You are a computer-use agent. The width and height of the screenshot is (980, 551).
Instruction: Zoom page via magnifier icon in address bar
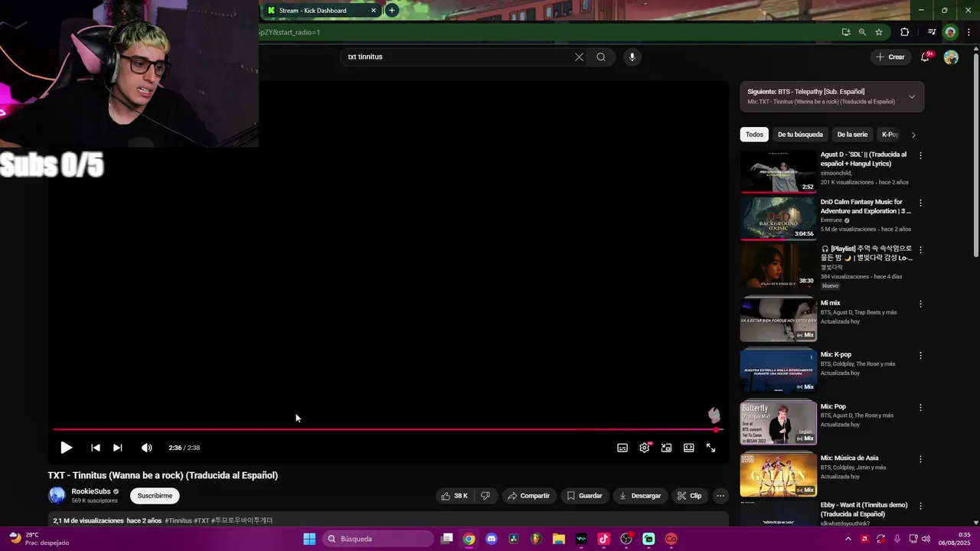862,32
